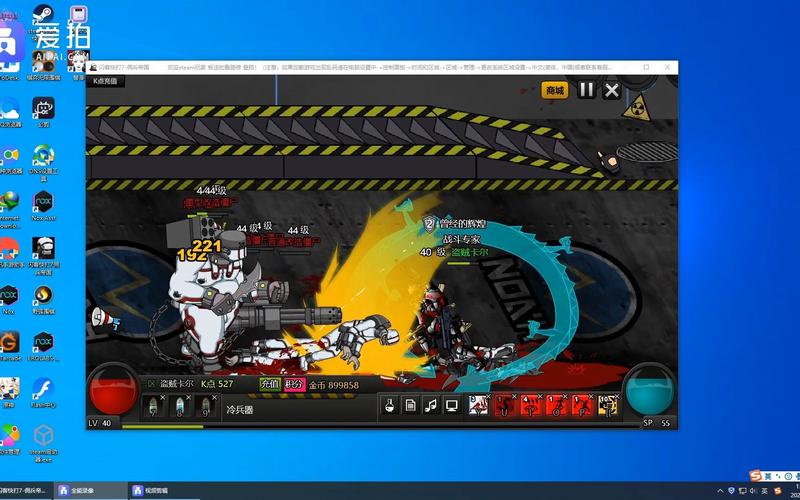
Task: Click the SP 55 indicator
Action: (657, 423)
